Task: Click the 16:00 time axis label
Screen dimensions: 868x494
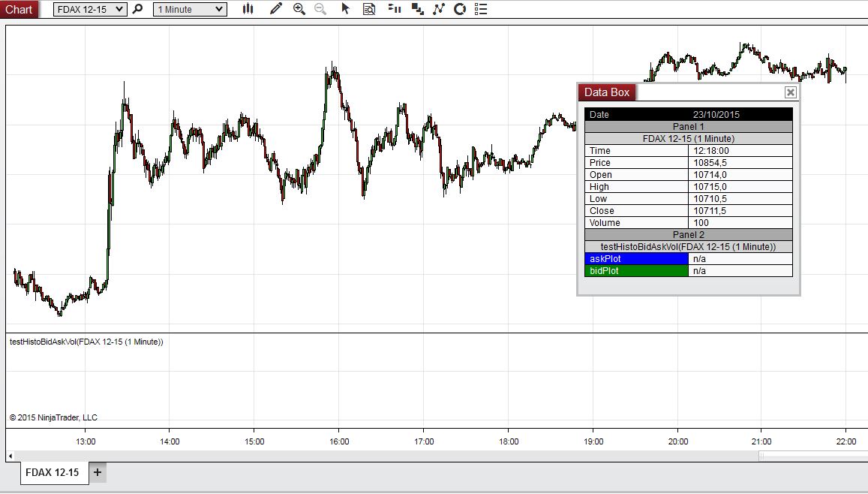Action: click(339, 441)
